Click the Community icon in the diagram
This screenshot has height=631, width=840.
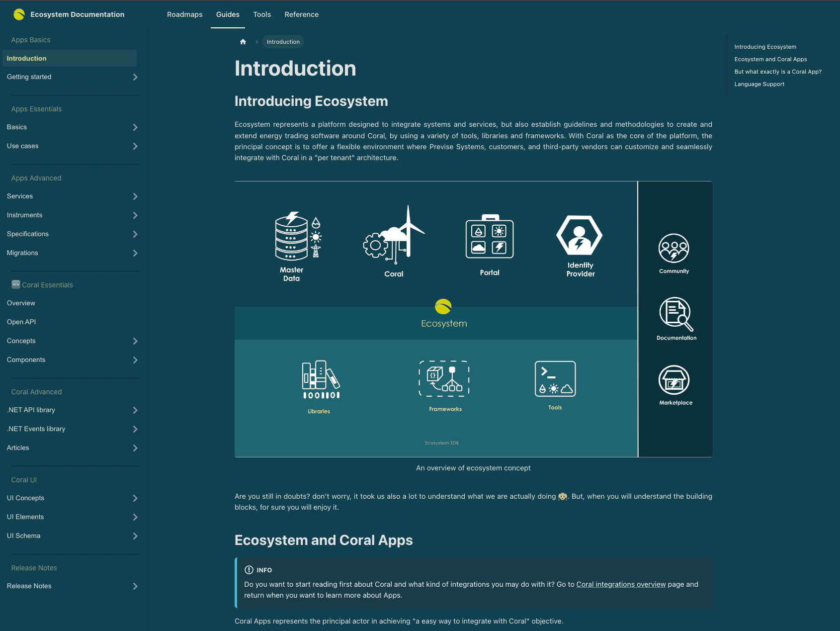click(673, 248)
